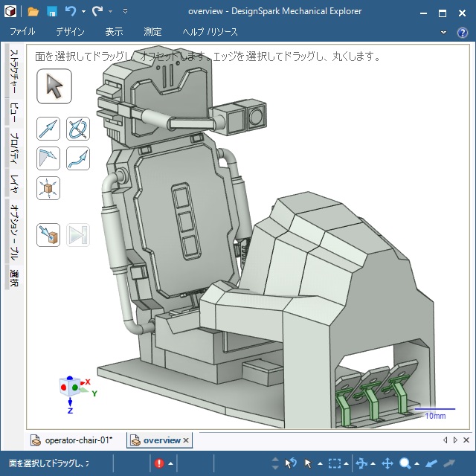Screen dimensions: 476x476
Task: Open the ビュー side panel
Action: pyautogui.click(x=14, y=112)
